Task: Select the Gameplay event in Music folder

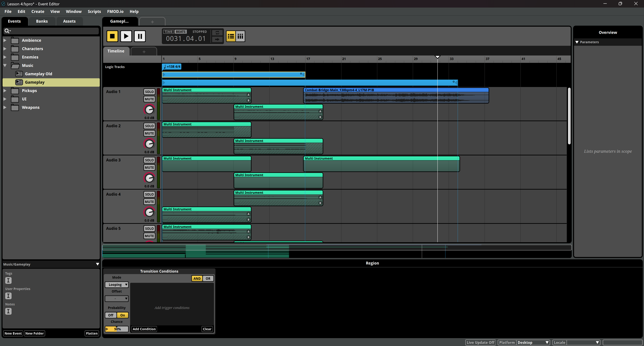Action: coord(51,82)
